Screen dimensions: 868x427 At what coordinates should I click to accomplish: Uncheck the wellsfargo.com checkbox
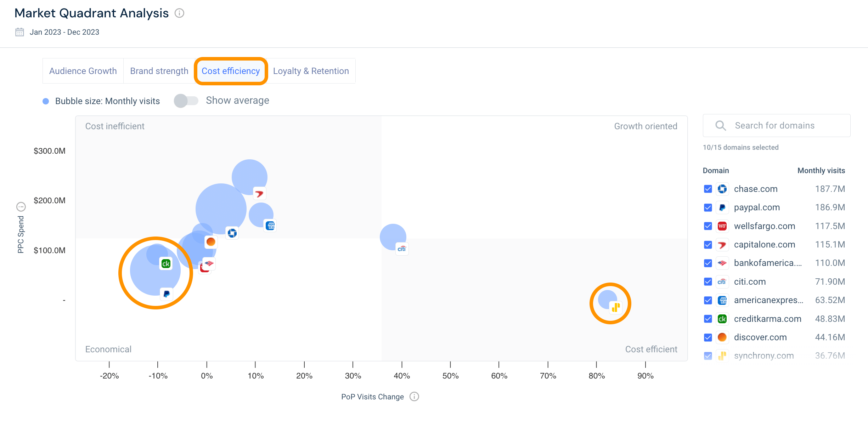(708, 226)
